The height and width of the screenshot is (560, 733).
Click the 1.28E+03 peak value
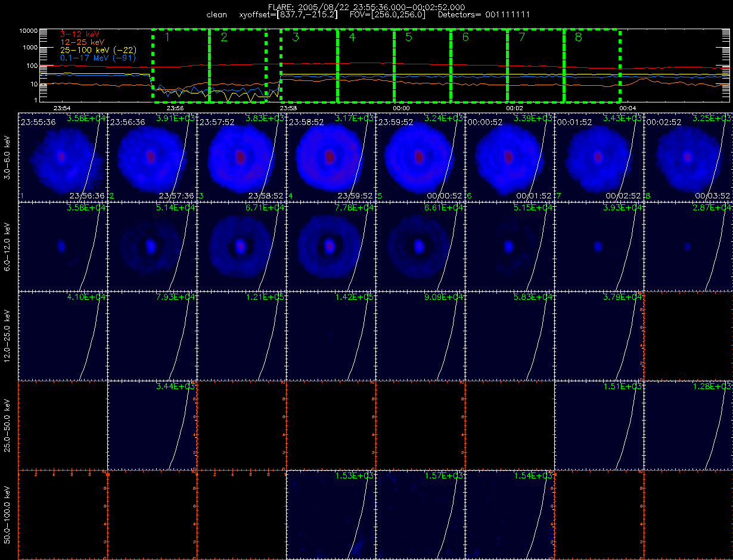tap(712, 386)
